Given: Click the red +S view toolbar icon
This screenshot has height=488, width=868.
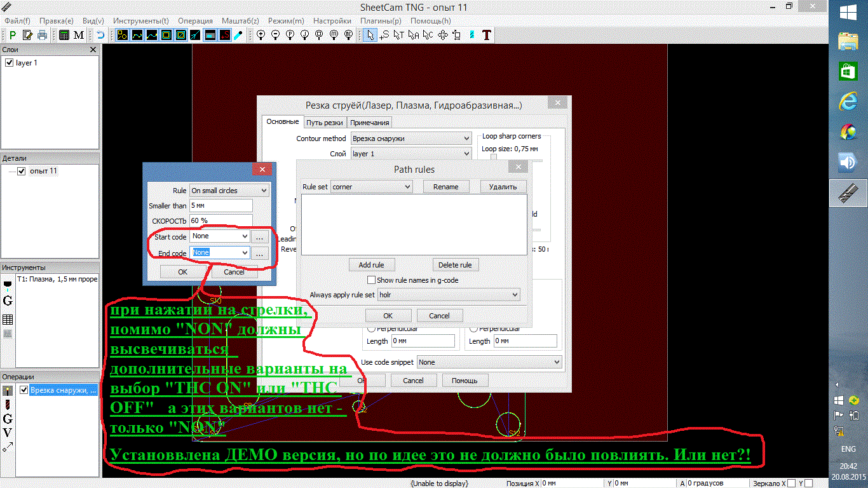Looking at the screenshot, I should click(224, 35).
